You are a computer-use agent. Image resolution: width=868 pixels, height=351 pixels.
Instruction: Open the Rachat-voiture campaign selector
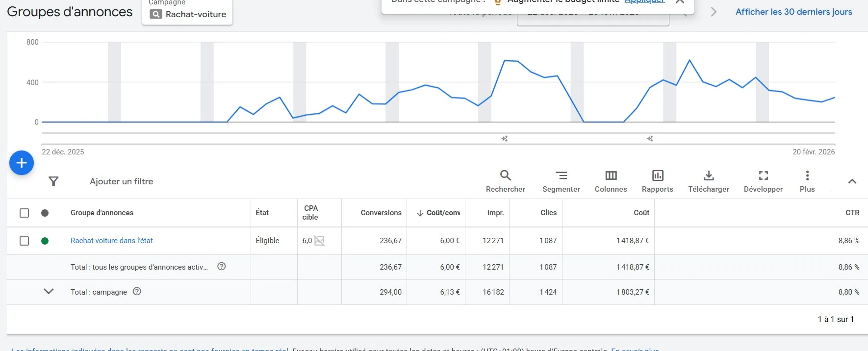point(187,13)
